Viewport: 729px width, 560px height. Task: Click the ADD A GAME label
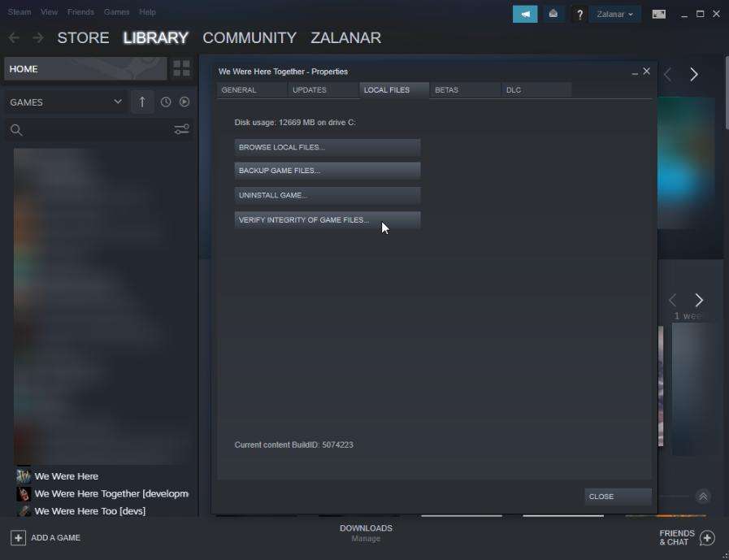(56, 538)
